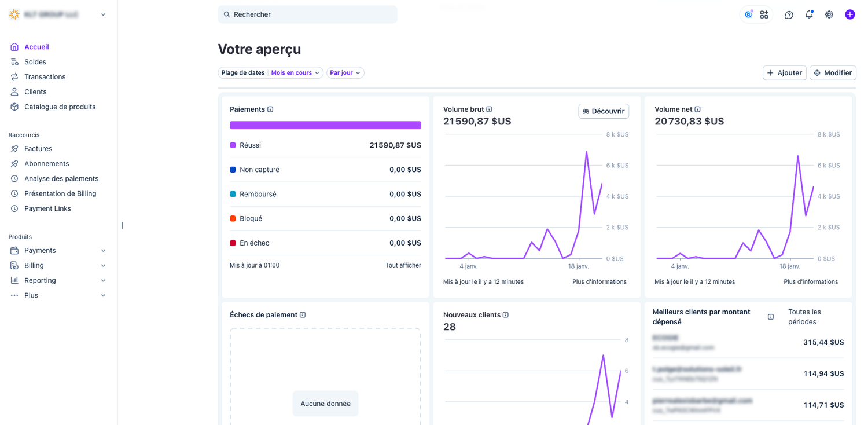Open the notifications bell
868x425 pixels.
click(809, 14)
